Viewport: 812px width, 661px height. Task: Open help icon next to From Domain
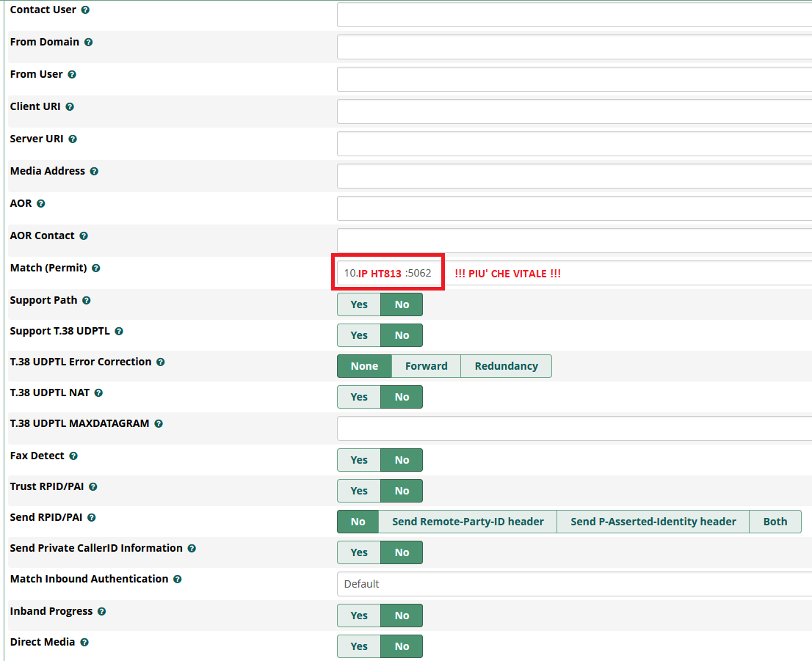click(89, 43)
